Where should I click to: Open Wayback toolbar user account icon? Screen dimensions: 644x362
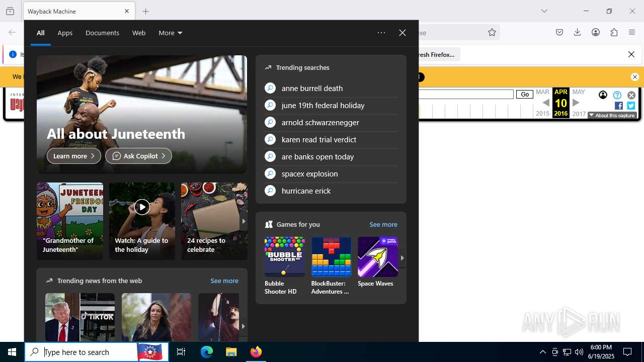[603, 95]
